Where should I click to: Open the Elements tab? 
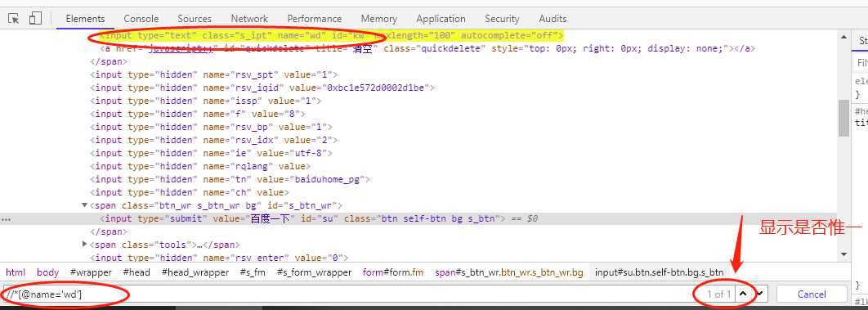pos(85,18)
